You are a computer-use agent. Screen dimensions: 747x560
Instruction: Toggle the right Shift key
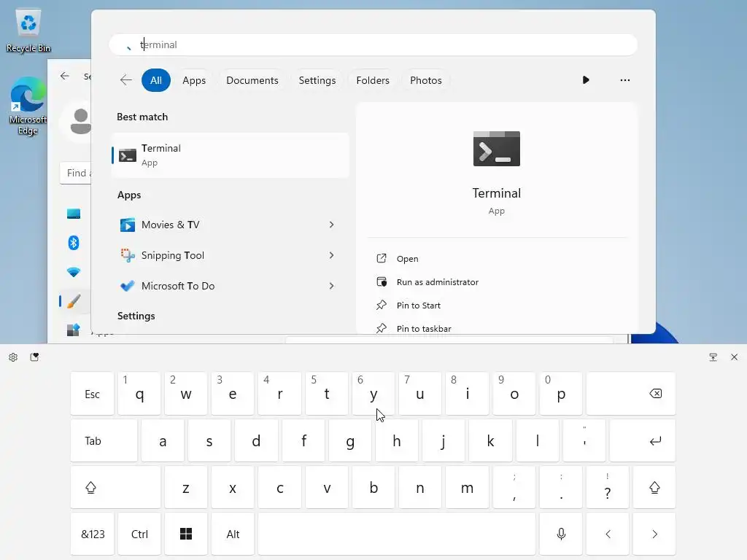(x=654, y=487)
